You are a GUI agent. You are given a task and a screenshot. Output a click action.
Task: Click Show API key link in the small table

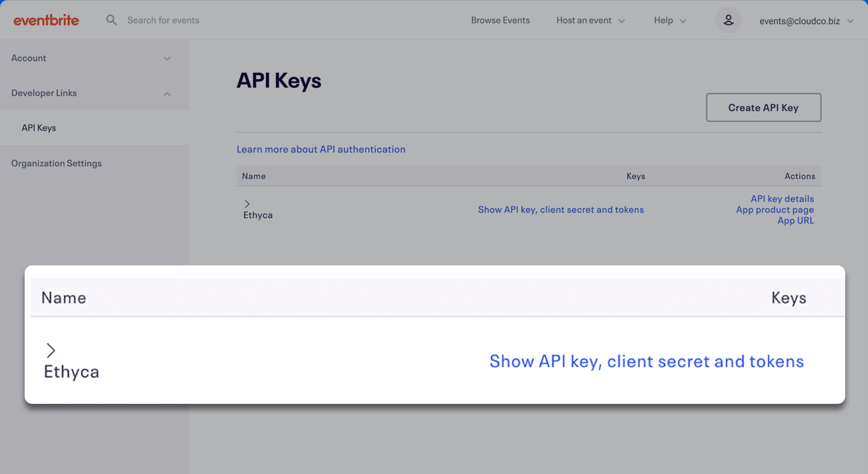561,209
